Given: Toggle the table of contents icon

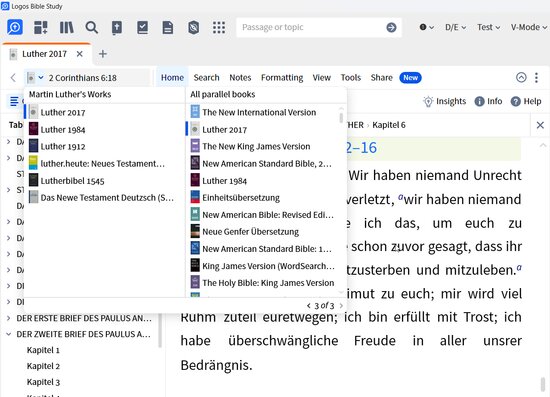Looking at the screenshot, I should (x=14, y=102).
